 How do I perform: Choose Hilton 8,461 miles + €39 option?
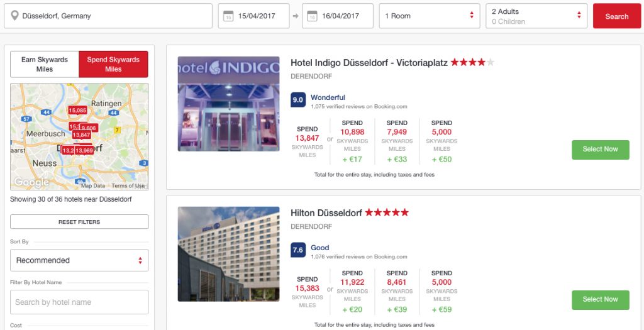tap(397, 292)
